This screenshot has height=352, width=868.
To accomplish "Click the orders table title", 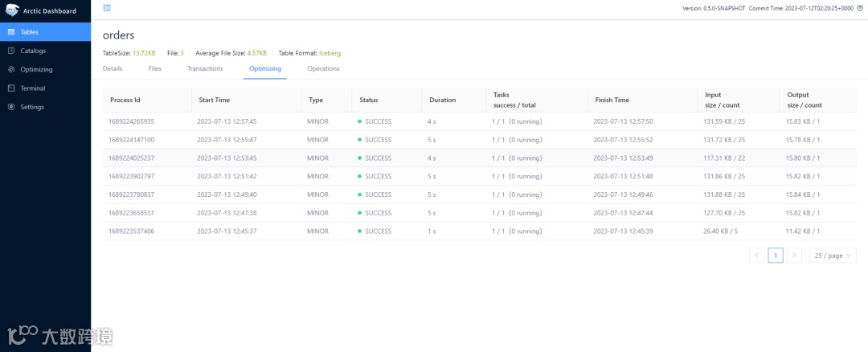I will [x=118, y=35].
